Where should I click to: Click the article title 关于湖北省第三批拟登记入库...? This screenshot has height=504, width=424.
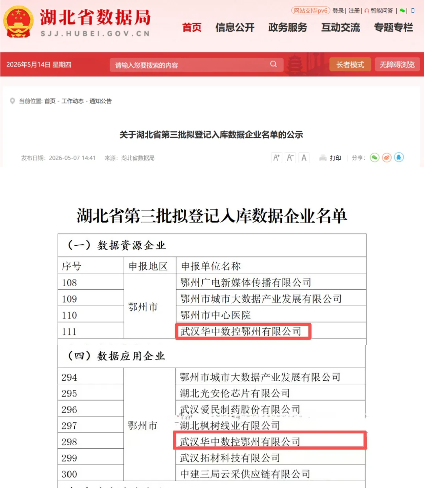point(211,135)
